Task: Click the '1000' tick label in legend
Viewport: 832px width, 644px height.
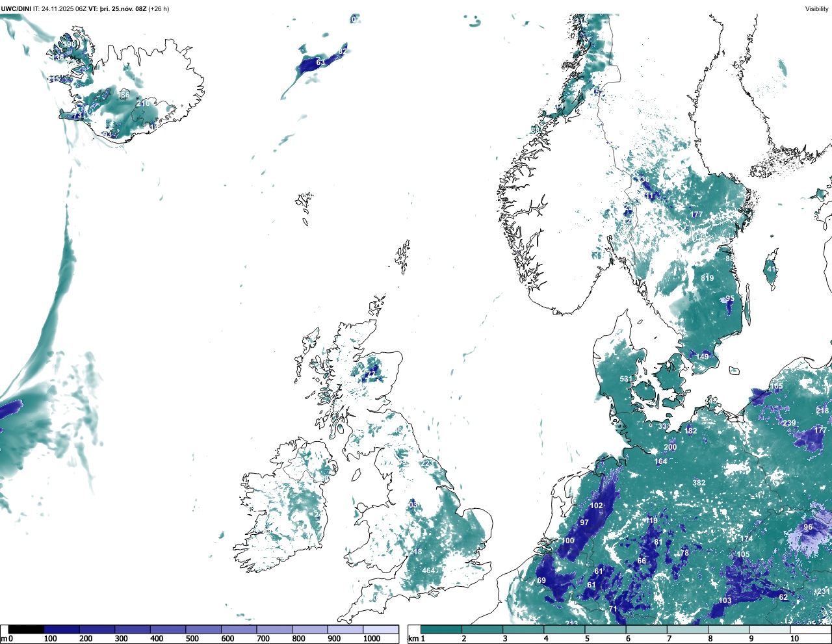Action: [372, 639]
